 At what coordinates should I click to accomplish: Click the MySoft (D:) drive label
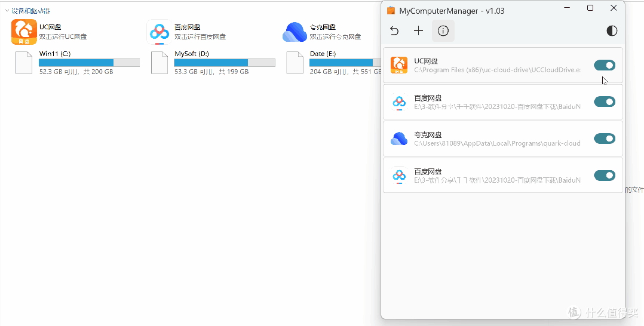(x=192, y=54)
